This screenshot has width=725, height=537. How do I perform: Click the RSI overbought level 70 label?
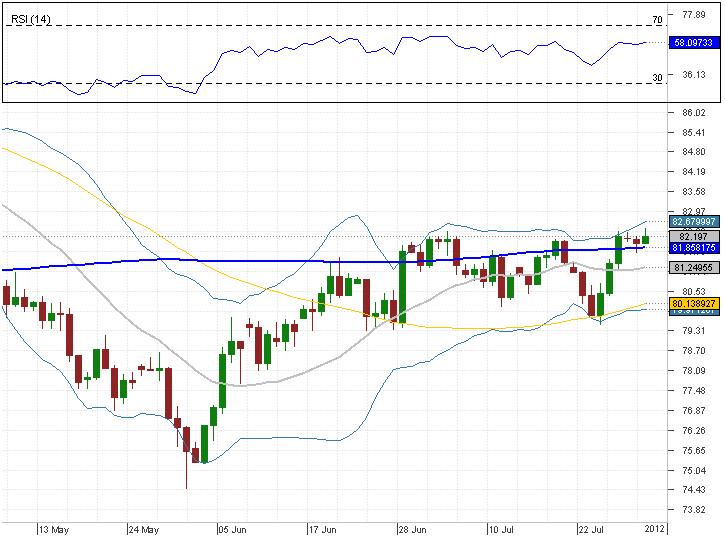(657, 20)
